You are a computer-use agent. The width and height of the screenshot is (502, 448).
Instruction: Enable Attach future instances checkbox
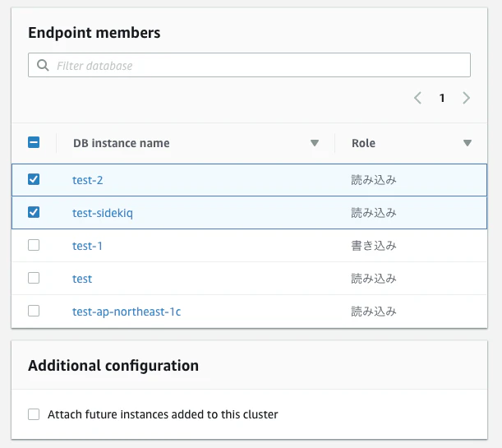tap(34, 414)
